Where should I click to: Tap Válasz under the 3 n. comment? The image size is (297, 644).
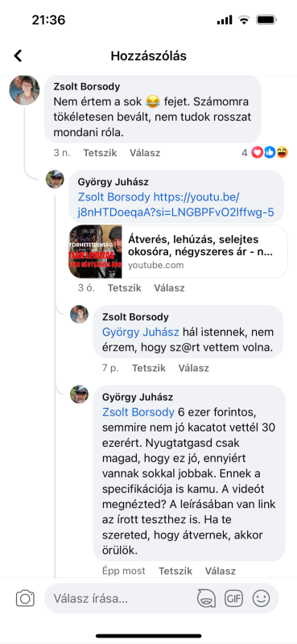[145, 153]
